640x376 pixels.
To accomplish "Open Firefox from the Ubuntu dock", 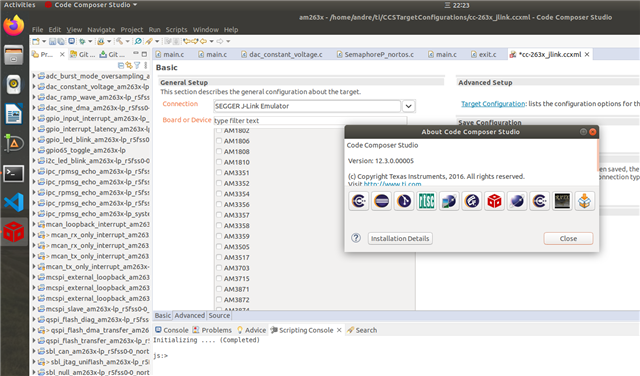I will point(13,25).
